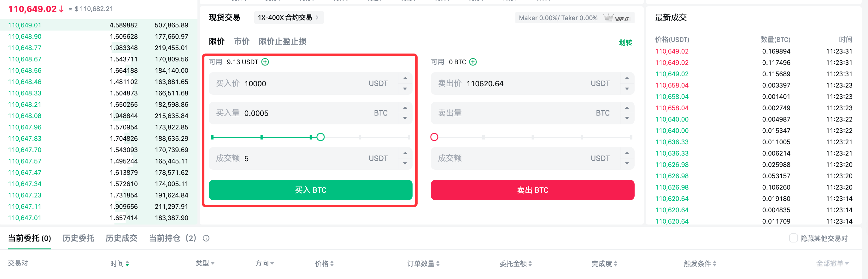Click the green 买入 BTC button
Viewport: 868px width, 279px height.
click(310, 190)
